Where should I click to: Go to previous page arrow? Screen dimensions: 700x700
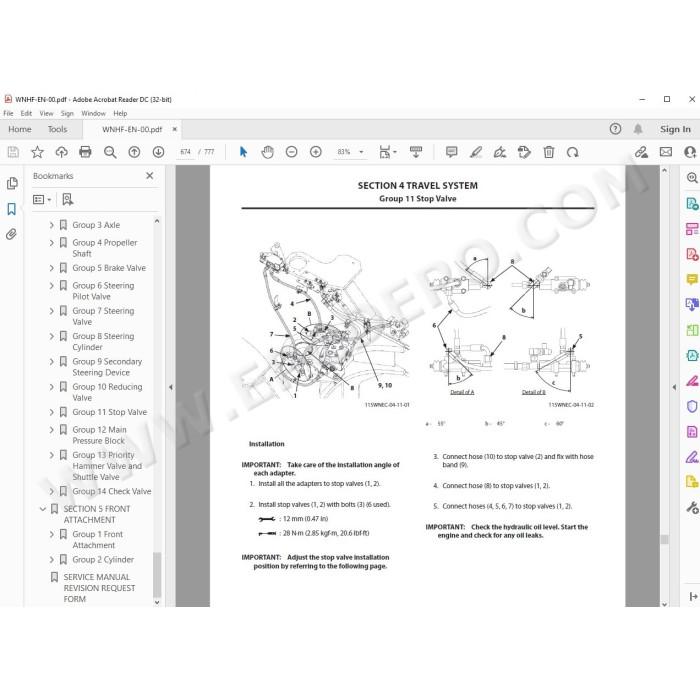pyautogui.click(x=134, y=152)
